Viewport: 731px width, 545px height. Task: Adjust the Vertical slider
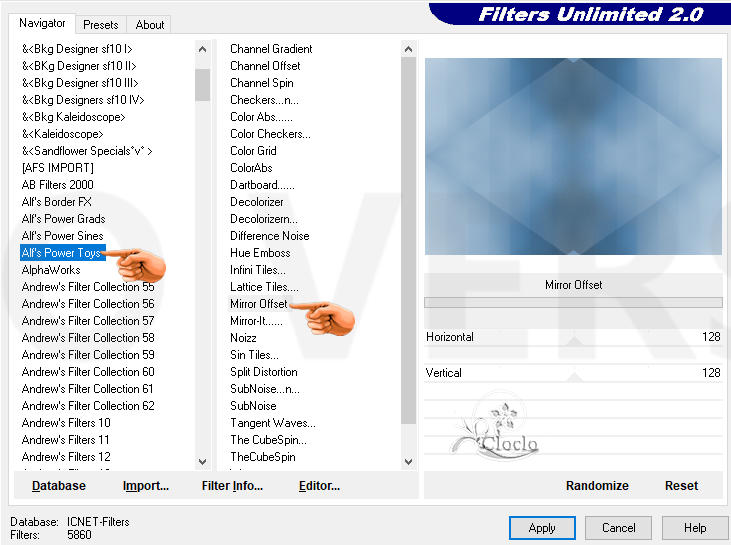click(573, 373)
